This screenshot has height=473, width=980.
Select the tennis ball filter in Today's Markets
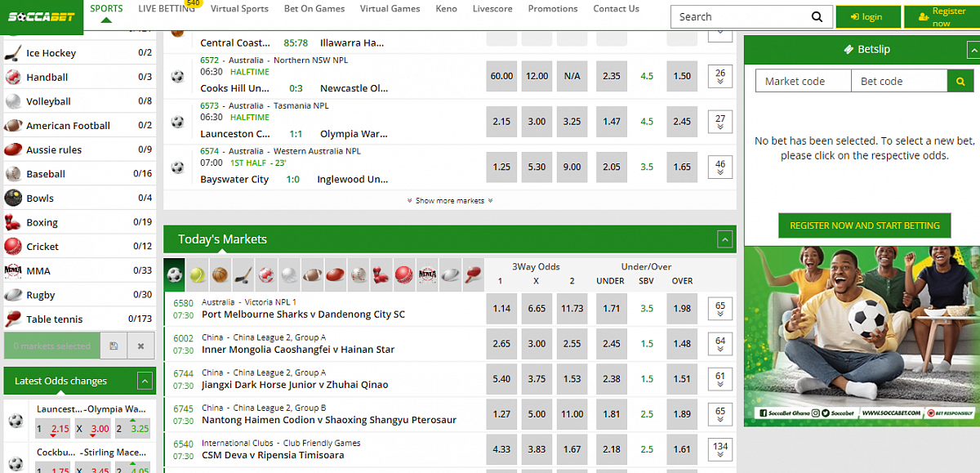198,275
